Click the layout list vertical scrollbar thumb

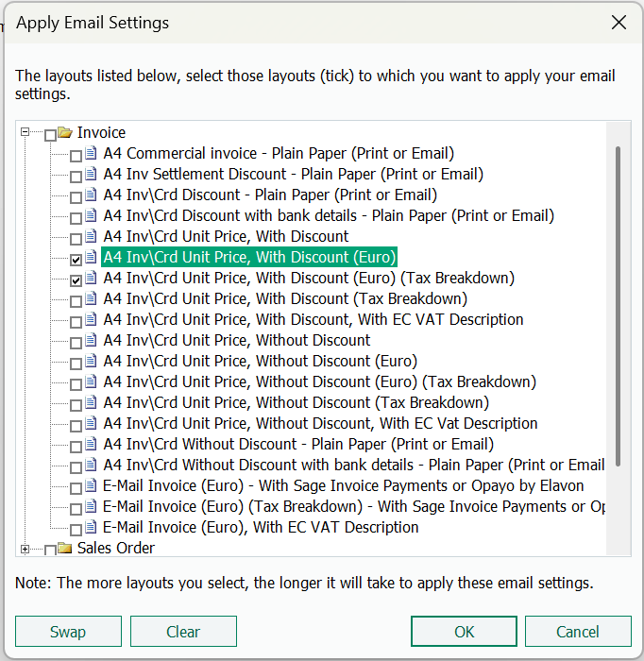(618, 306)
